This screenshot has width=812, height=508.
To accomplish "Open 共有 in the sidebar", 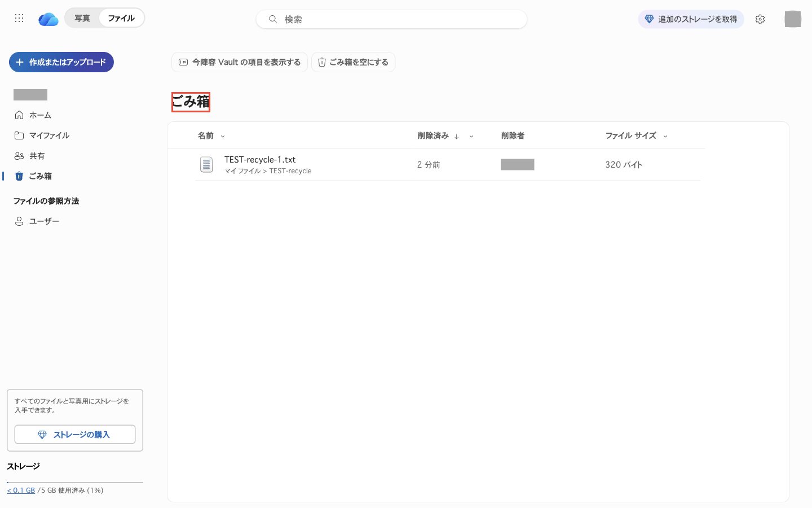I will [37, 156].
